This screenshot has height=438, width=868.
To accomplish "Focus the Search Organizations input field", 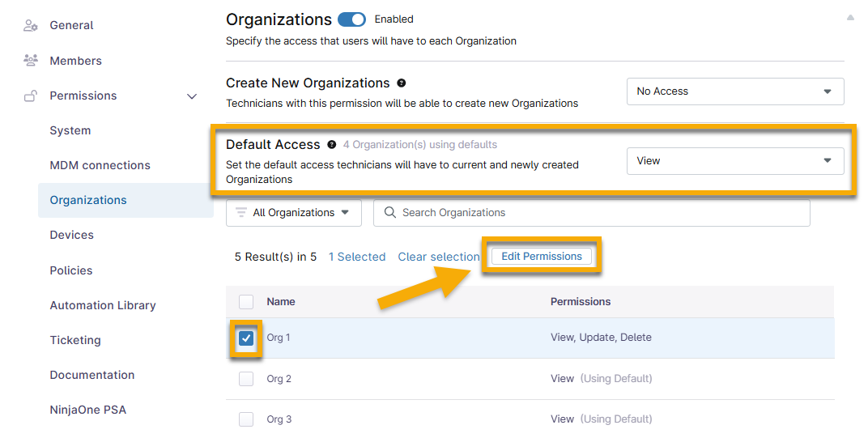I will (599, 213).
